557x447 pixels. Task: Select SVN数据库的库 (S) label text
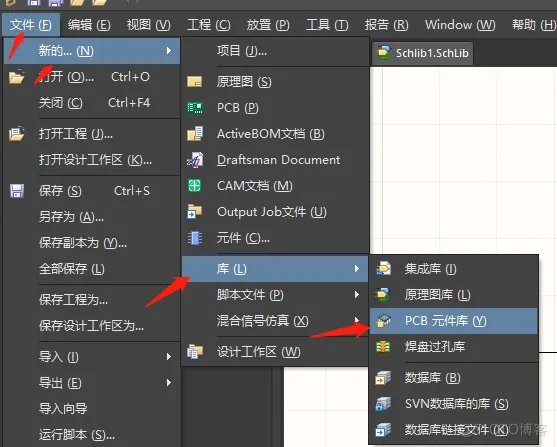pos(456,404)
